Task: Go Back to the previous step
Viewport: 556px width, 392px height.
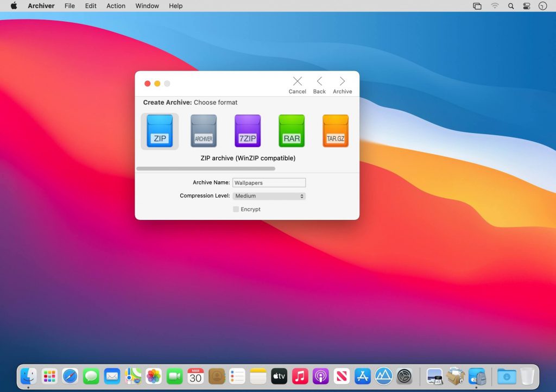Action: (319, 85)
